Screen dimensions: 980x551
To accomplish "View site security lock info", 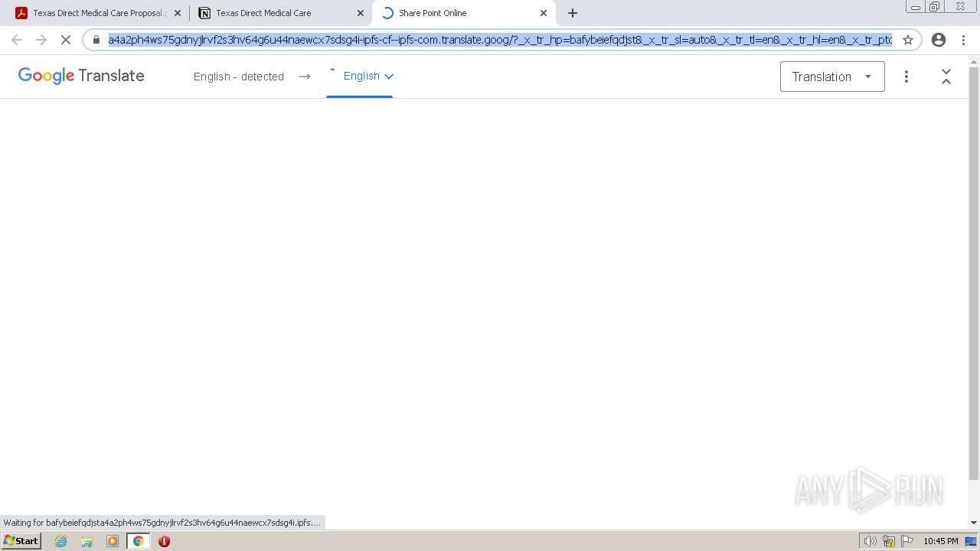I will 96,40.
